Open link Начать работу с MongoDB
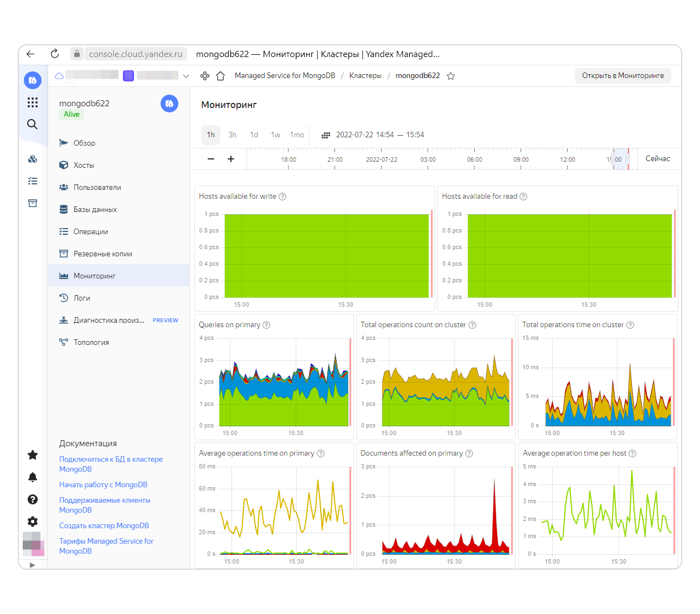Viewport: 700px width, 614px height. (x=104, y=484)
